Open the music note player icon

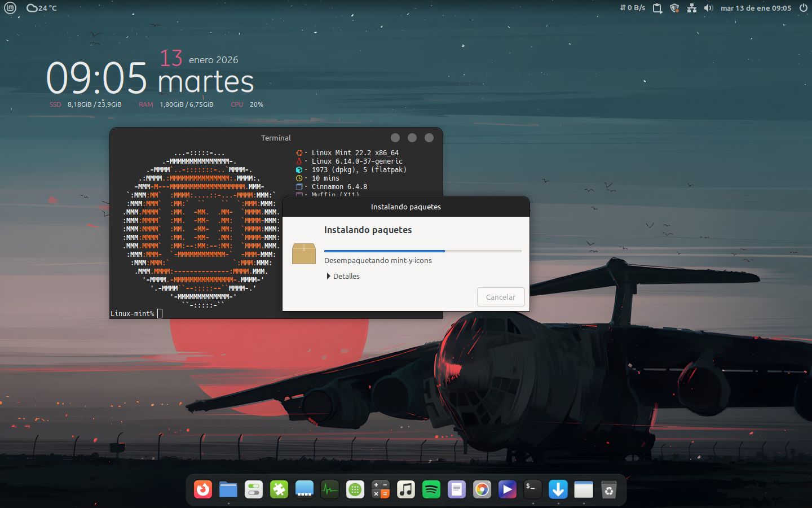click(x=406, y=489)
